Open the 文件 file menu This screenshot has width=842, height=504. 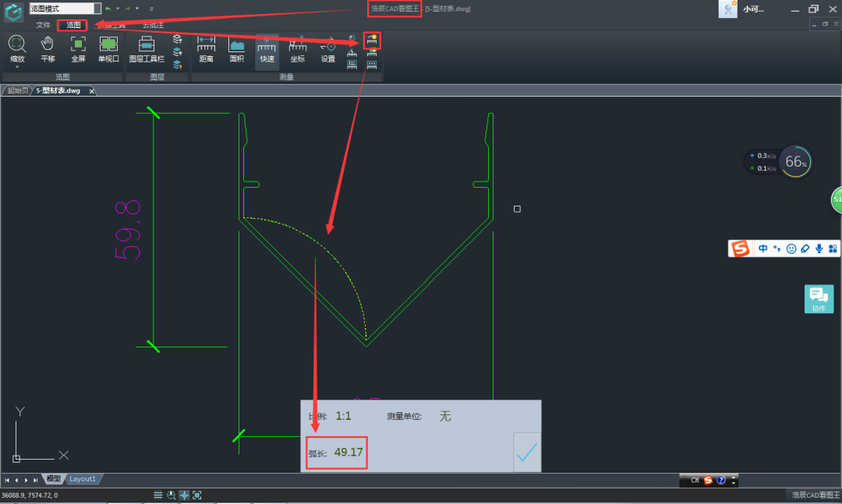[43, 25]
